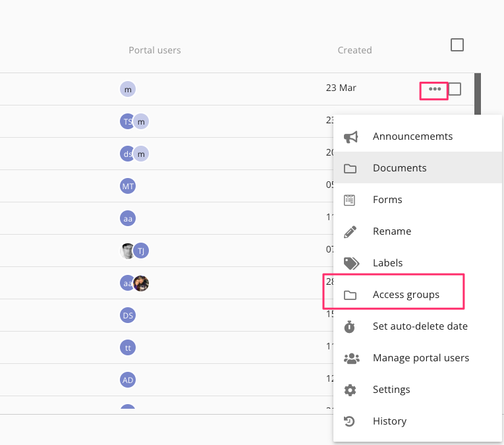Viewport: 504px width, 445px height.
Task: Click the AD portal user avatar
Action: pyautogui.click(x=128, y=380)
